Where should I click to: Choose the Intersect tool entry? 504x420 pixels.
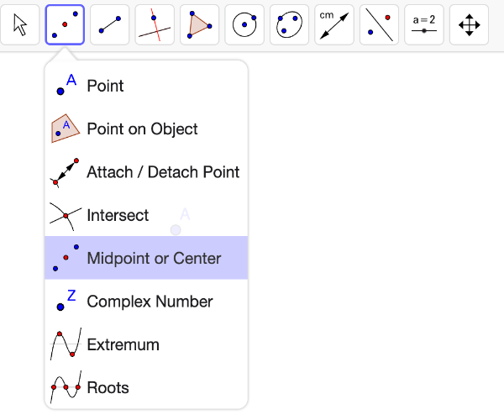[x=146, y=215]
